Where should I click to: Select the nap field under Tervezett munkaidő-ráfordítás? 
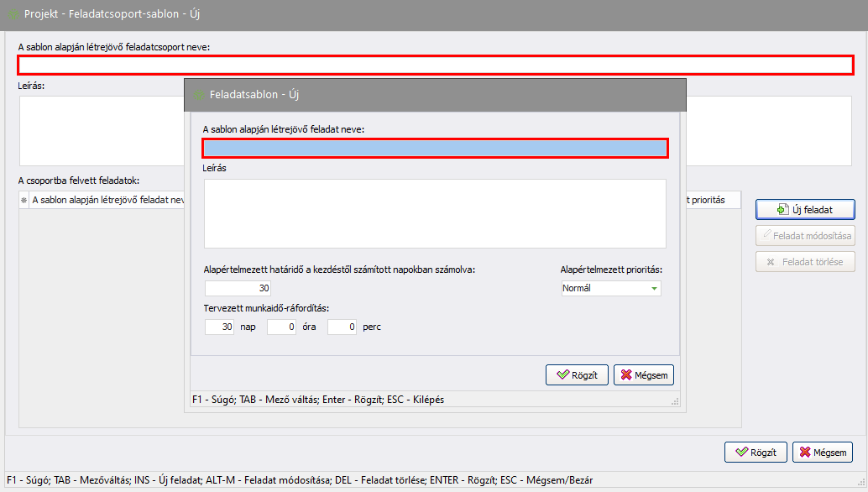tap(219, 327)
